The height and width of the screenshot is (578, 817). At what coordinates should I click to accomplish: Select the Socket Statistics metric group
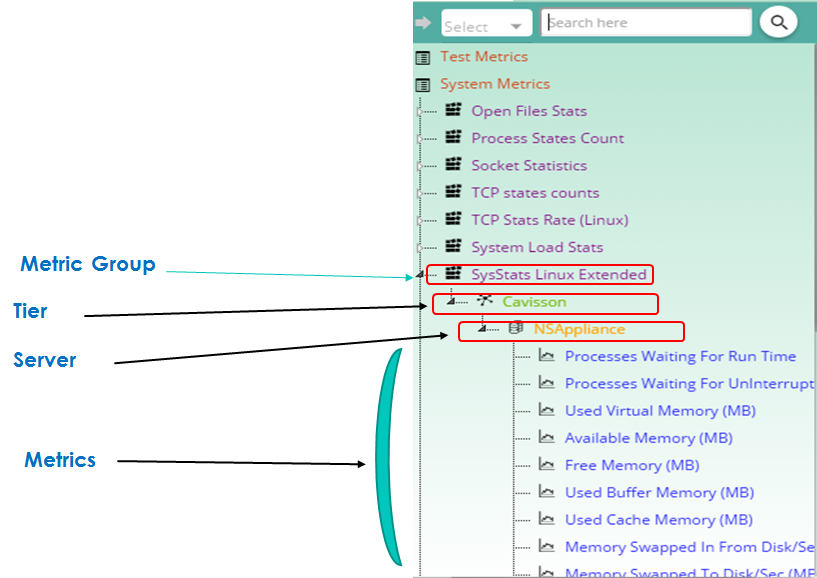[529, 166]
